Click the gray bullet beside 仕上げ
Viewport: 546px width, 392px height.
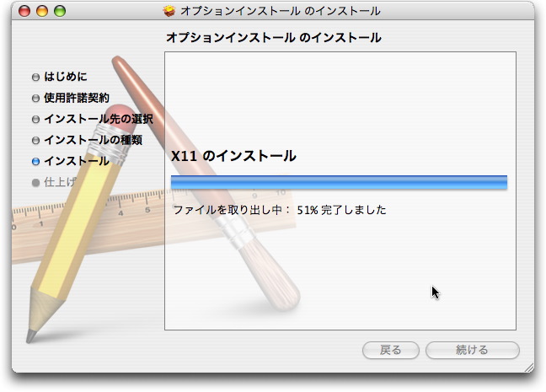(x=35, y=183)
